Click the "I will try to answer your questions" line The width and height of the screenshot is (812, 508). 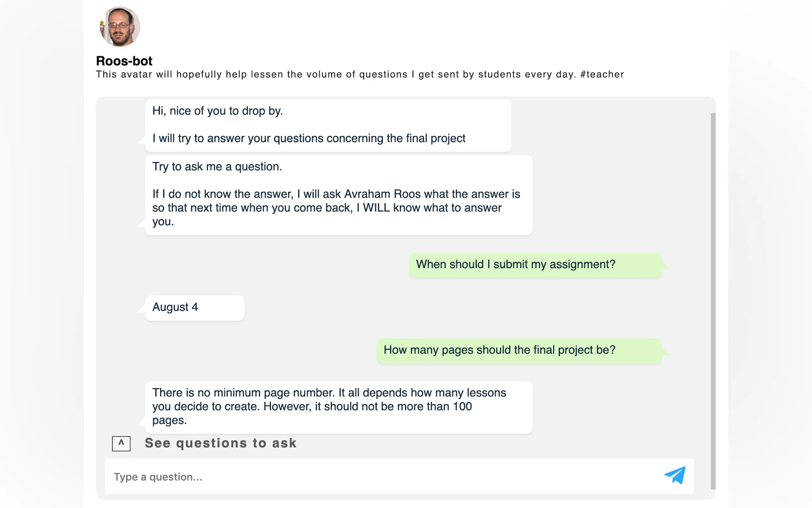[x=308, y=139]
